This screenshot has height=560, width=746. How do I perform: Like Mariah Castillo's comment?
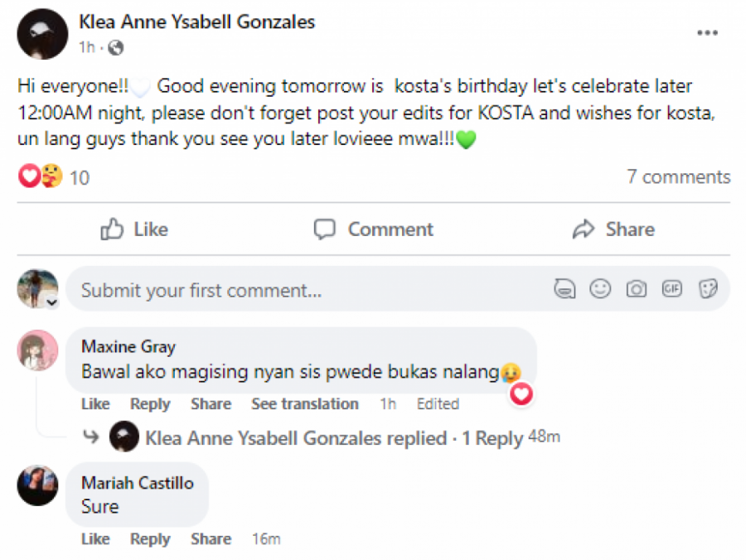click(95, 539)
